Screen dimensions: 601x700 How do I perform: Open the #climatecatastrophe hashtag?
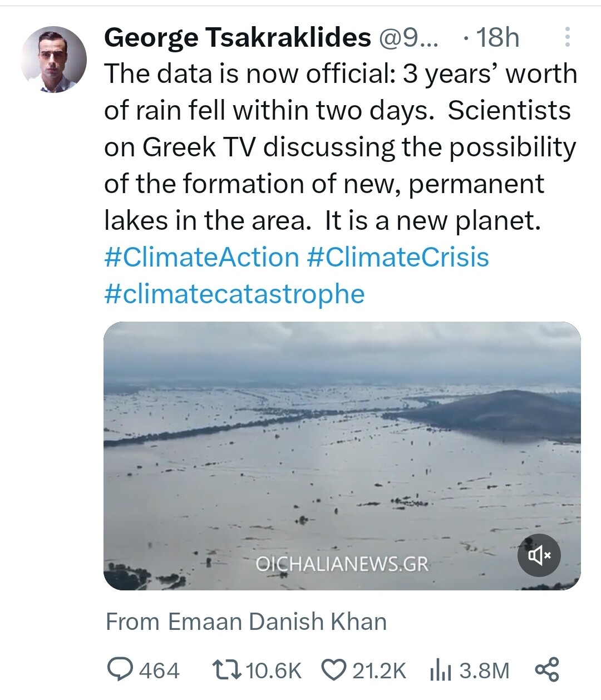pos(234,294)
